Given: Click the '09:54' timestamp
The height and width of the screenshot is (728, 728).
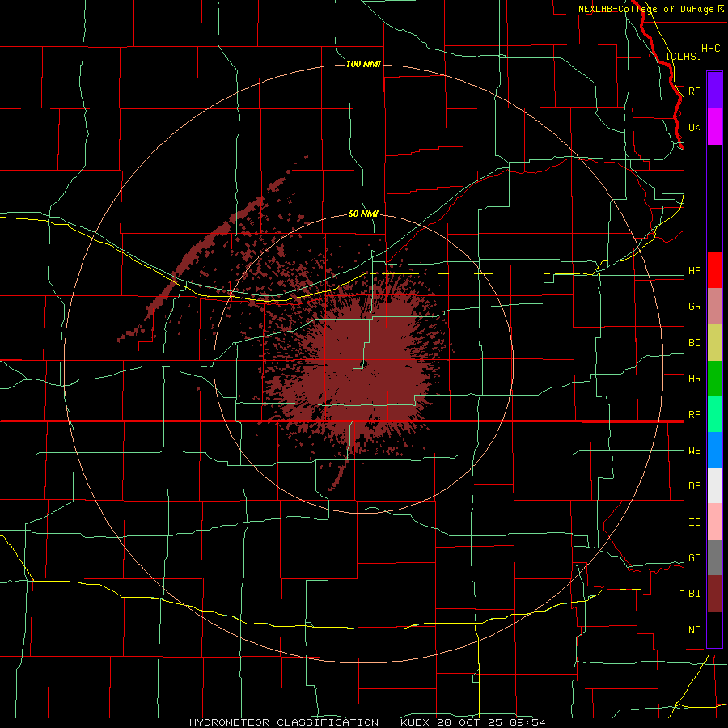Looking at the screenshot, I should click(x=530, y=722).
